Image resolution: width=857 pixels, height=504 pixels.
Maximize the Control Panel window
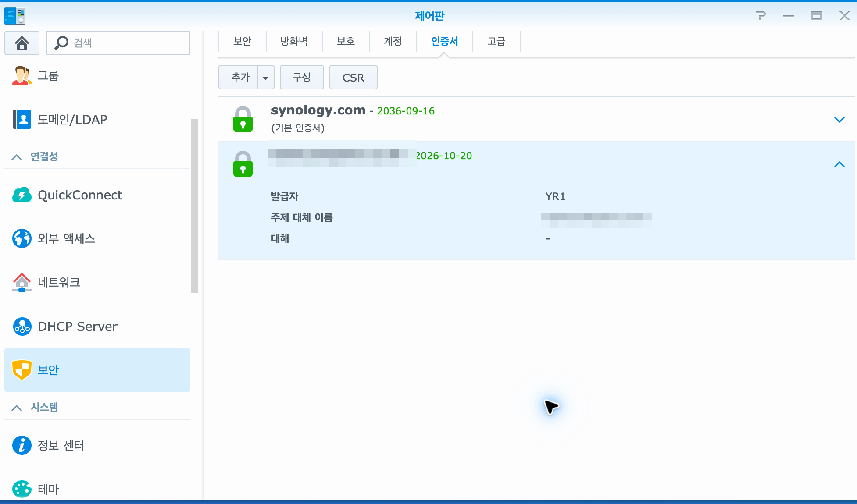(x=817, y=16)
